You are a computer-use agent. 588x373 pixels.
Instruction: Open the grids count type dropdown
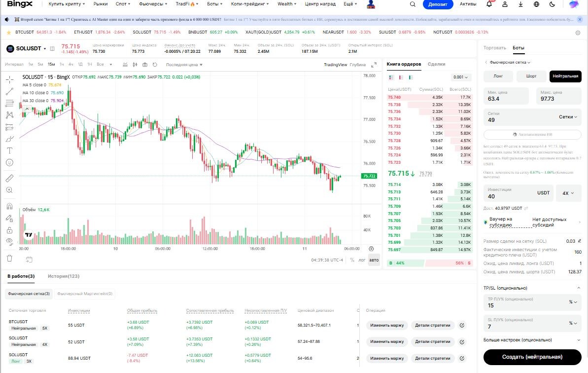[568, 117]
